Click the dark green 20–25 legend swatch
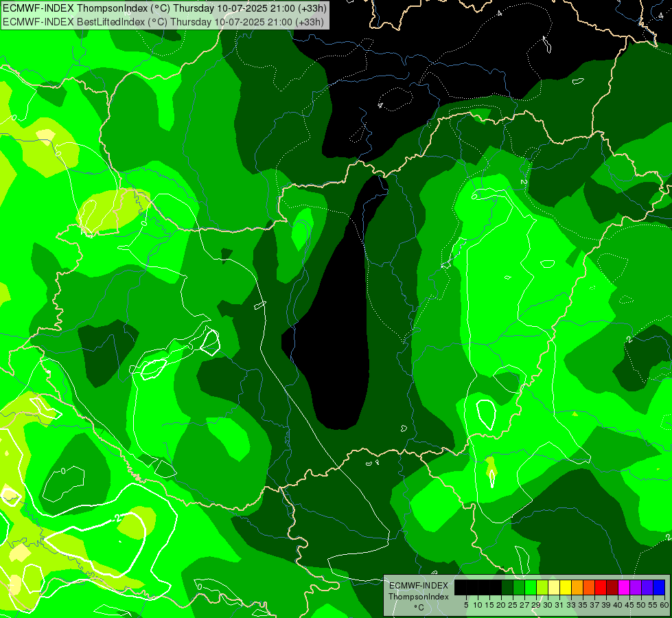 pyautogui.click(x=507, y=587)
